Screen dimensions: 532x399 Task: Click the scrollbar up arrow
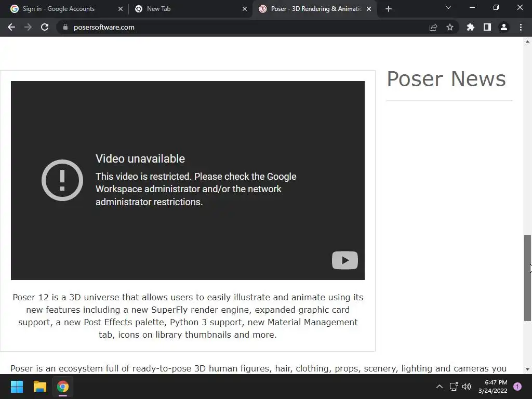point(527,42)
